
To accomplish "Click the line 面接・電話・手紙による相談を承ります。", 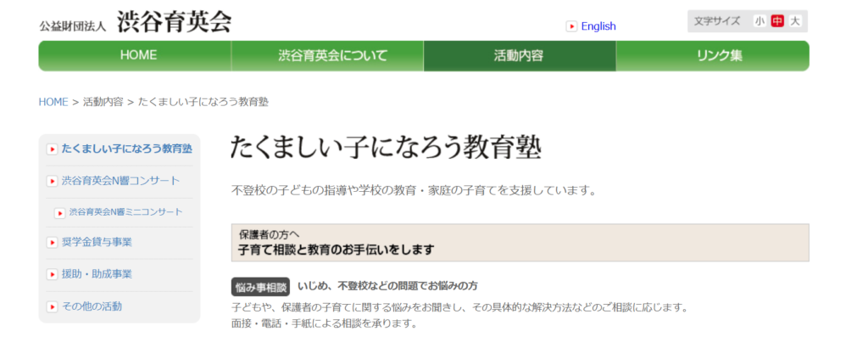I will 324,323.
